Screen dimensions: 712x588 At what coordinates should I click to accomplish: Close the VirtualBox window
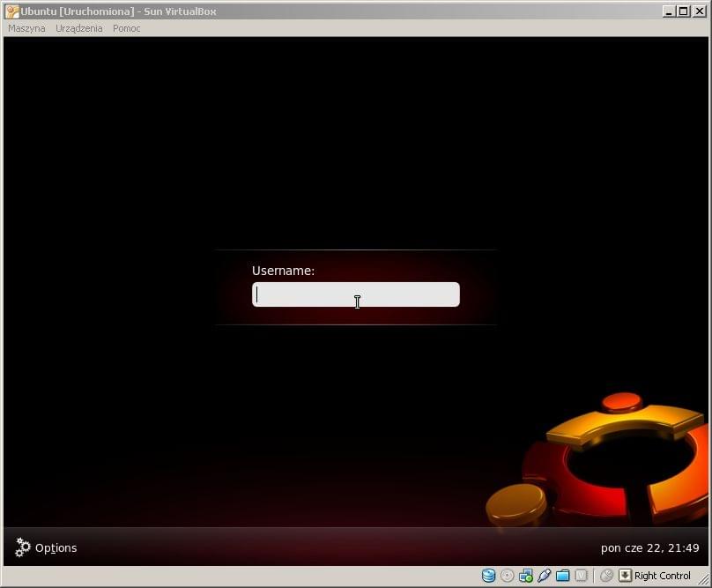click(700, 11)
